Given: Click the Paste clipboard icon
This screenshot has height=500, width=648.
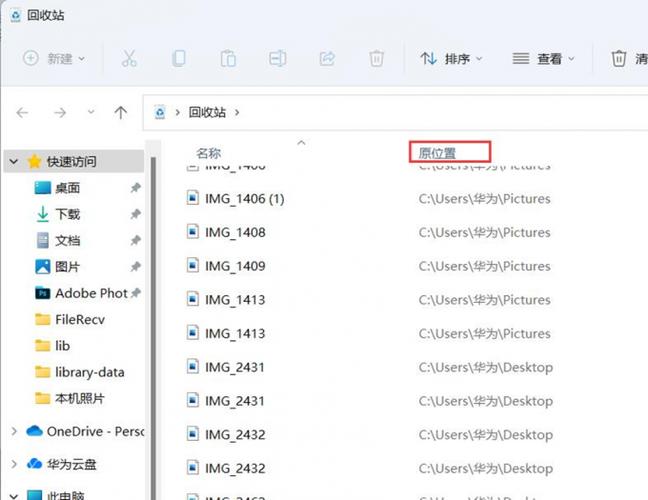Looking at the screenshot, I should [228, 59].
